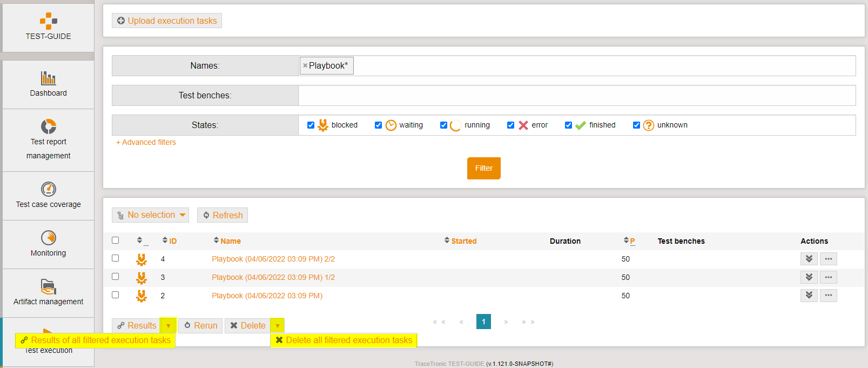Image resolution: width=868 pixels, height=368 pixels.
Task: Open Test case coverage section
Action: tap(48, 196)
